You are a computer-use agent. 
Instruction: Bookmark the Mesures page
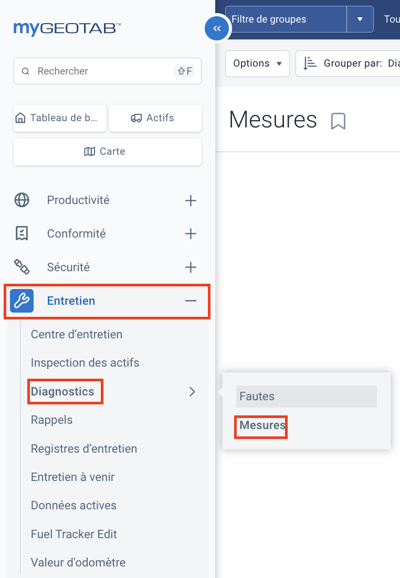coord(338,121)
